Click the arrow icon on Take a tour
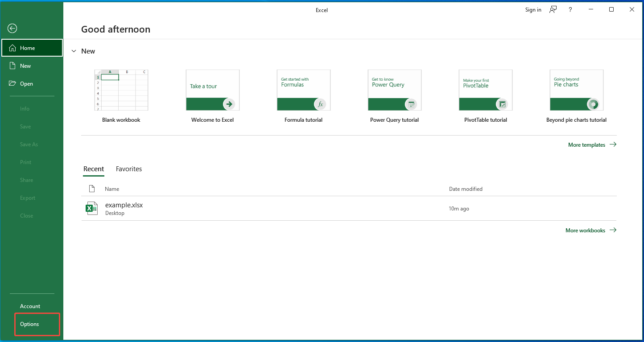The width and height of the screenshot is (644, 342). pos(229,104)
